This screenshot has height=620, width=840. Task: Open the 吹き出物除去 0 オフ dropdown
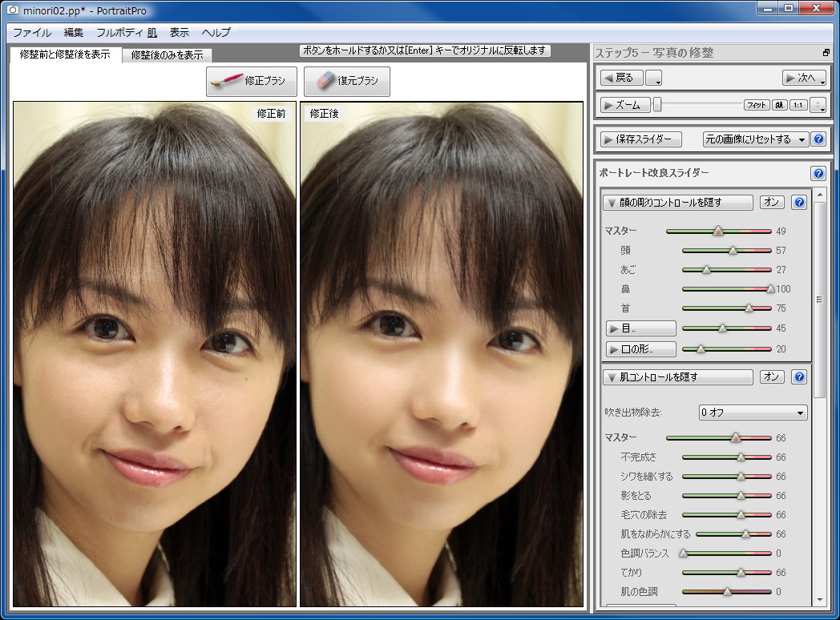(x=753, y=413)
